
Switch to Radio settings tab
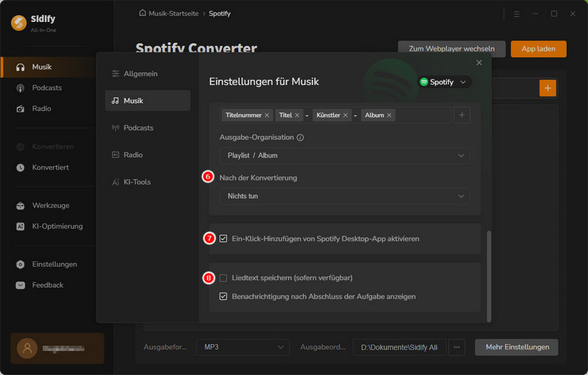pos(148,155)
